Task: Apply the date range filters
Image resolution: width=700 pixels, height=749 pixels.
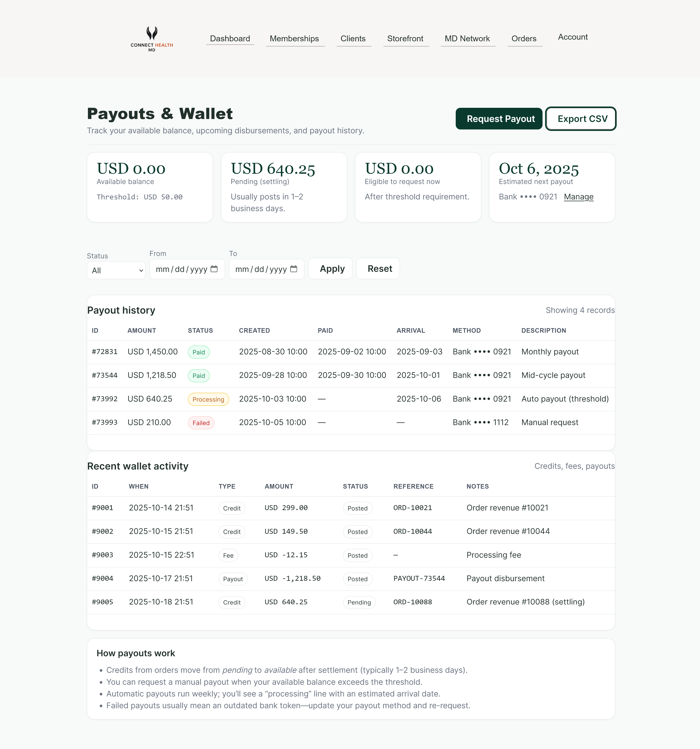Action: (330, 268)
